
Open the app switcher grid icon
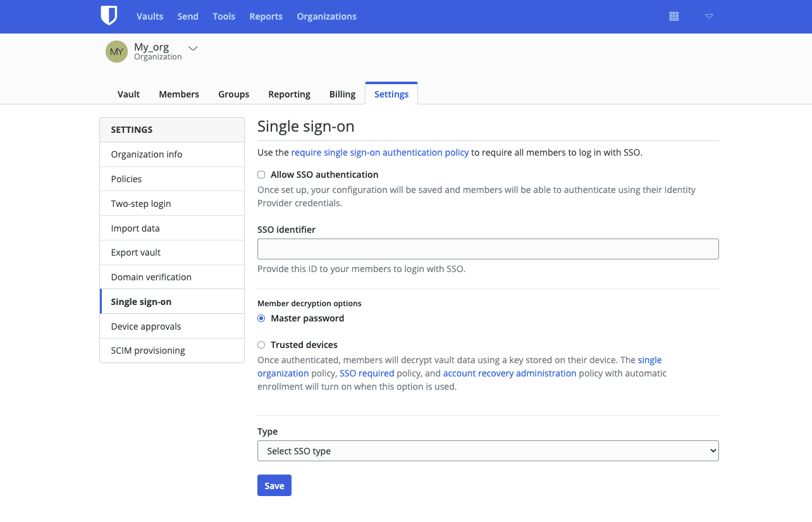pos(674,16)
